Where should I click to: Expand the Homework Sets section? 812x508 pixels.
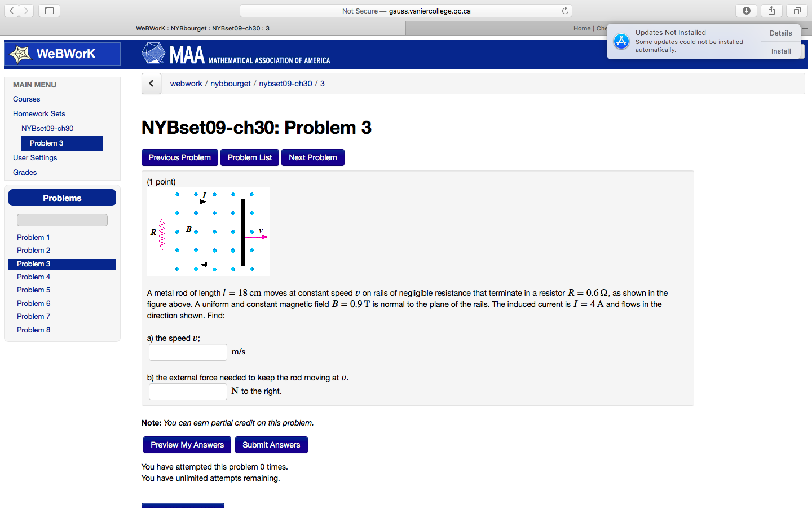click(39, 113)
